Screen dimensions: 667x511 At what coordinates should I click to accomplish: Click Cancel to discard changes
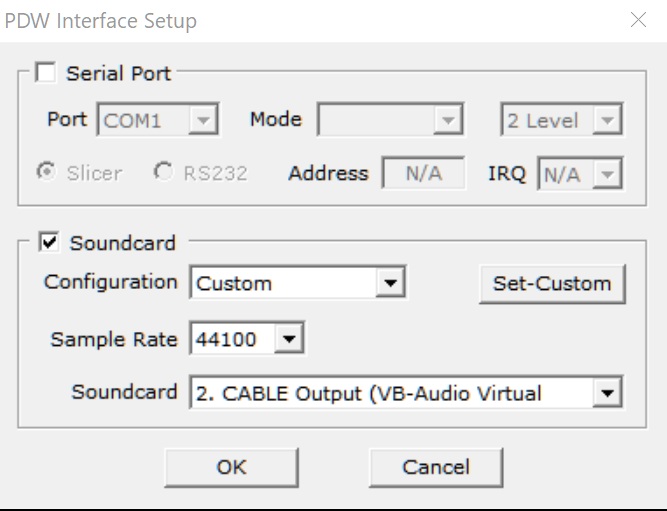(436, 467)
